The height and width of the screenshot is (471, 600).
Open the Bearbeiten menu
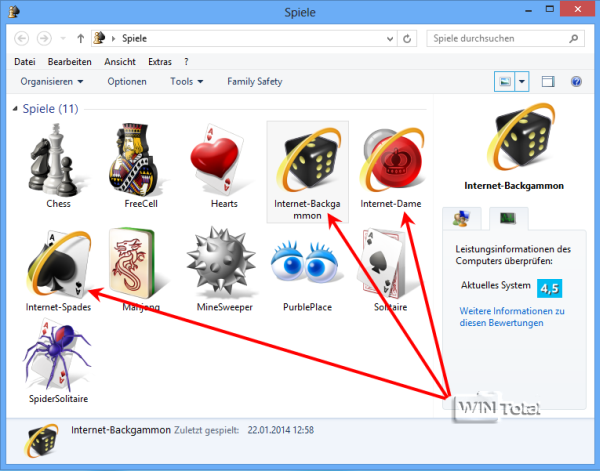pos(70,62)
